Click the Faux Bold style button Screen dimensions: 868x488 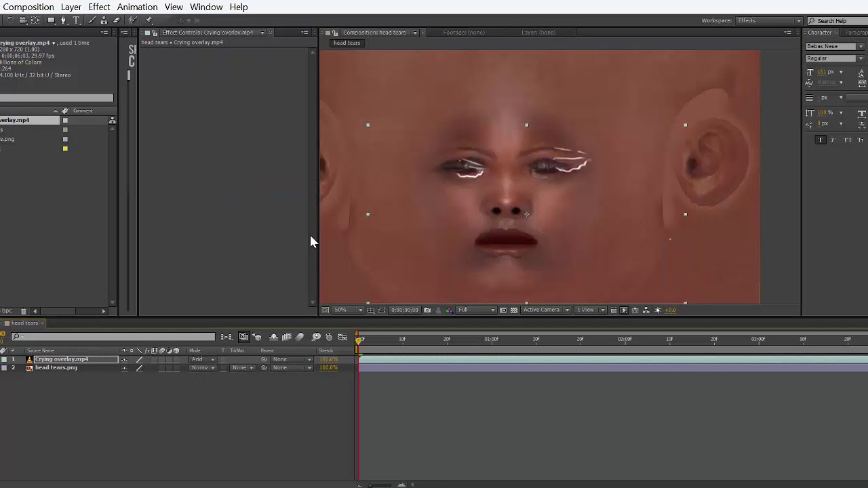pos(821,140)
